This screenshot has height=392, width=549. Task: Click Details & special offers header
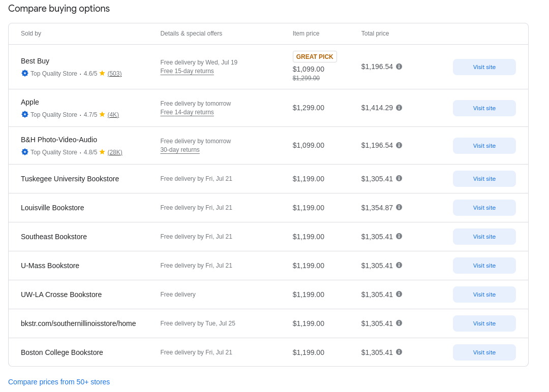point(191,34)
